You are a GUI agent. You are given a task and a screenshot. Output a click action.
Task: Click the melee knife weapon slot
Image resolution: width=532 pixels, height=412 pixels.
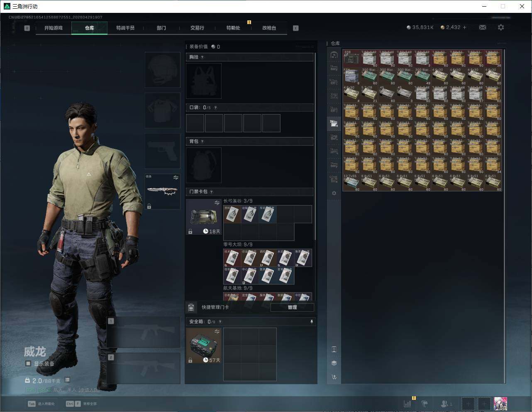[x=162, y=191]
